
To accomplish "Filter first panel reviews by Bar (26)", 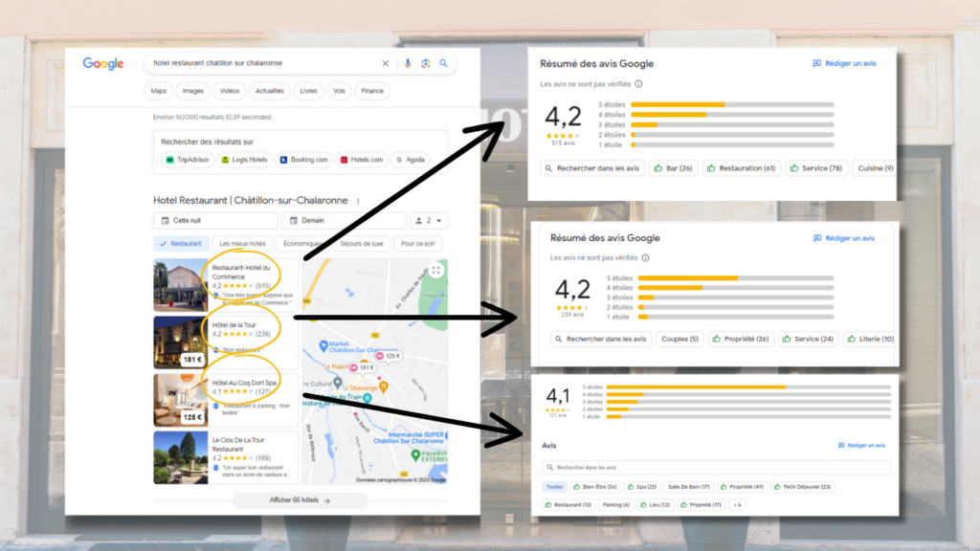I will (x=673, y=168).
